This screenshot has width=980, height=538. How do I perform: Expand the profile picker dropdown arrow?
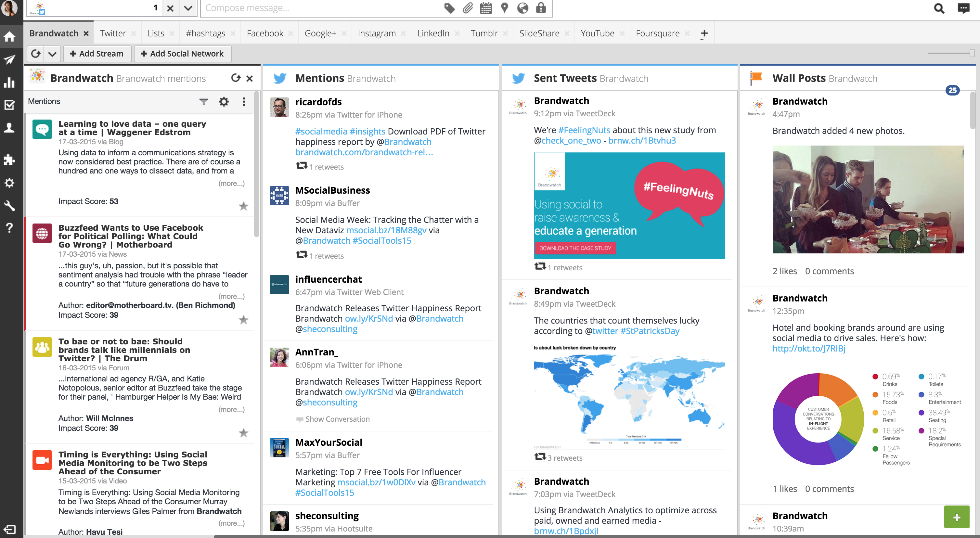pos(188,8)
